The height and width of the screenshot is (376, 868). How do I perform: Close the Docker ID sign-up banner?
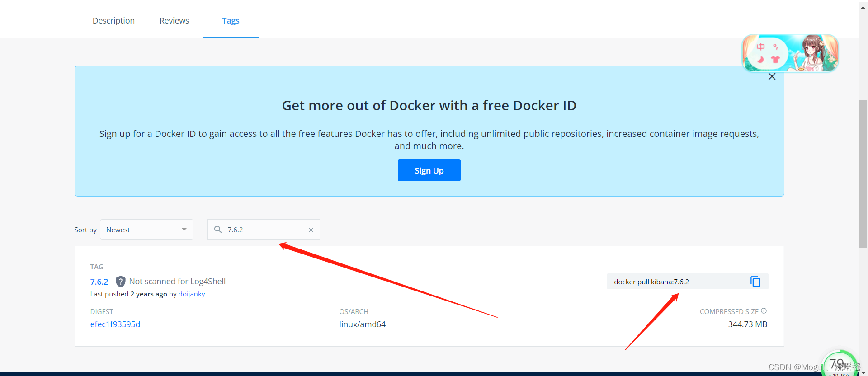[x=772, y=77]
